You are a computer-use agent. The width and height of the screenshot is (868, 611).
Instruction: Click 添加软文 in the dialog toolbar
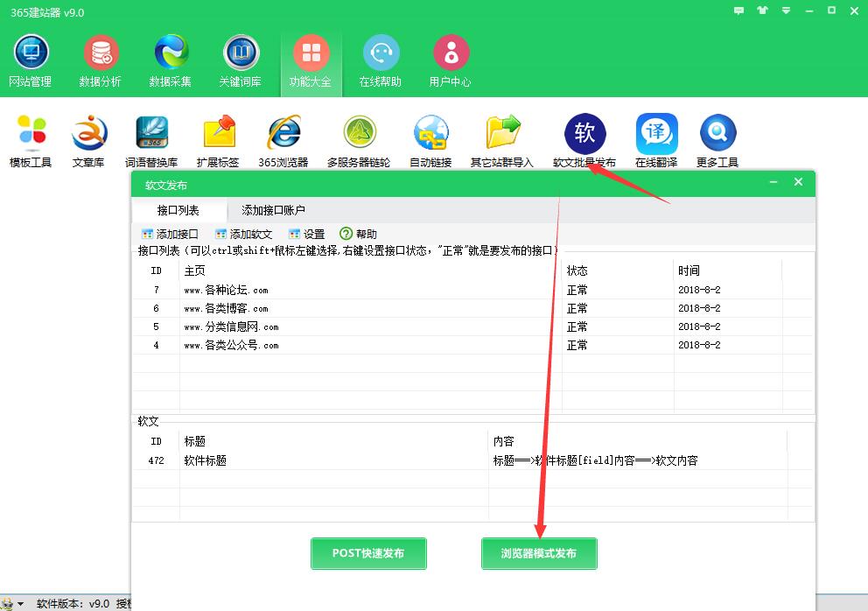tap(243, 235)
